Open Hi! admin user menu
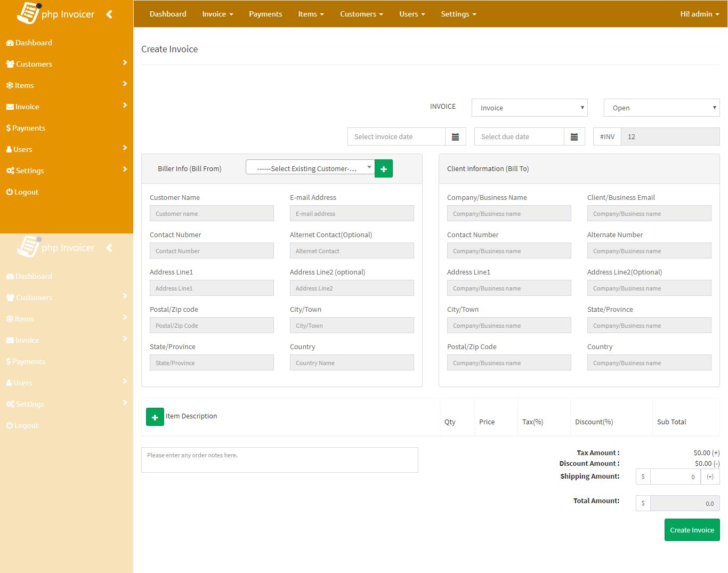728x573 pixels. [699, 14]
